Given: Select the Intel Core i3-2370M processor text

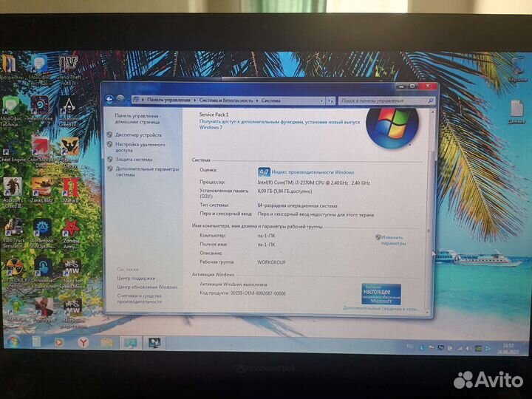Looking at the screenshot, I should click(x=313, y=183).
